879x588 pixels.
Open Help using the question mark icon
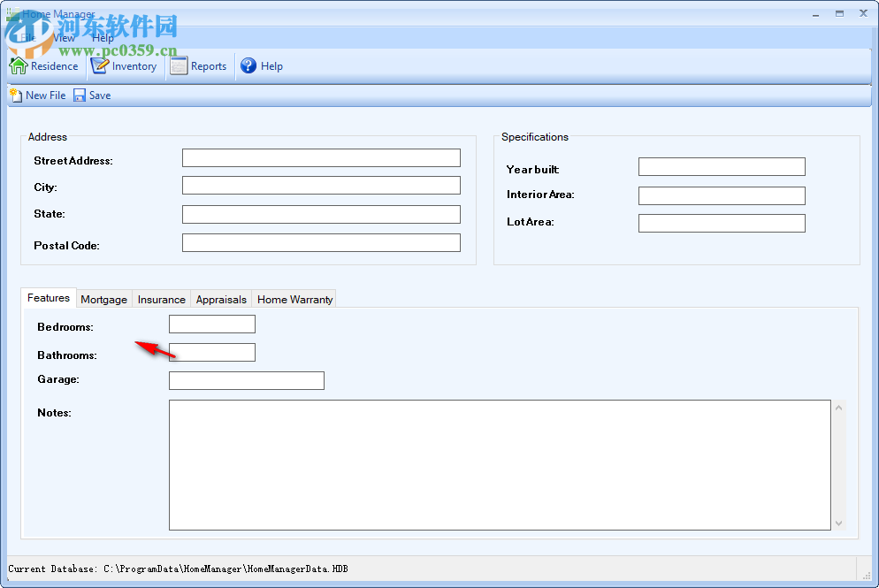[x=248, y=65]
